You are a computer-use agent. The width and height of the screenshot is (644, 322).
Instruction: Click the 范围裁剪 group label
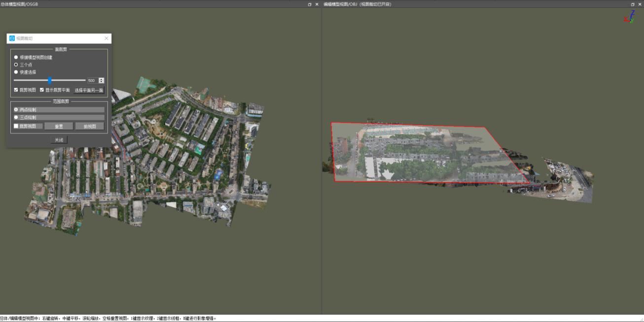pos(61,101)
